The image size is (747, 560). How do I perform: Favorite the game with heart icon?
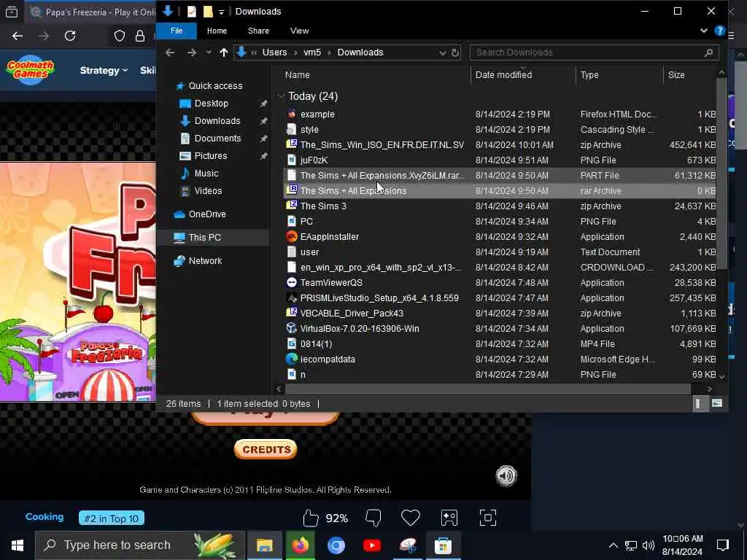pos(410,518)
